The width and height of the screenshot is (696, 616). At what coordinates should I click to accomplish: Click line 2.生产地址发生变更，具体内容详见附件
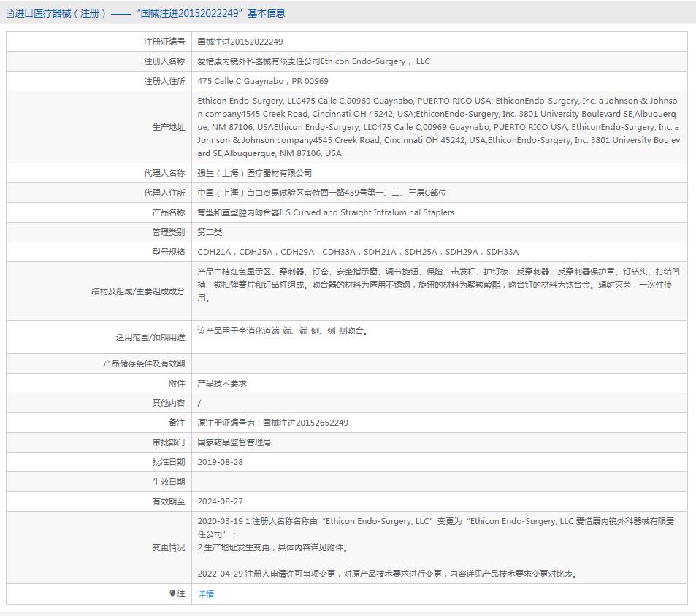[273, 547]
